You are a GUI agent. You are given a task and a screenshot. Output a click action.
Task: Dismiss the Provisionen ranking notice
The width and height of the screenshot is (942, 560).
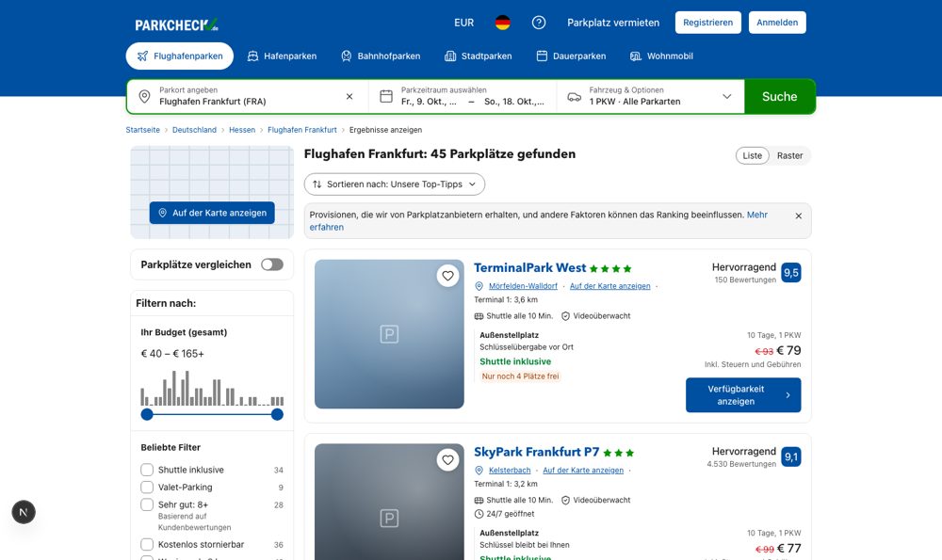[x=799, y=216]
